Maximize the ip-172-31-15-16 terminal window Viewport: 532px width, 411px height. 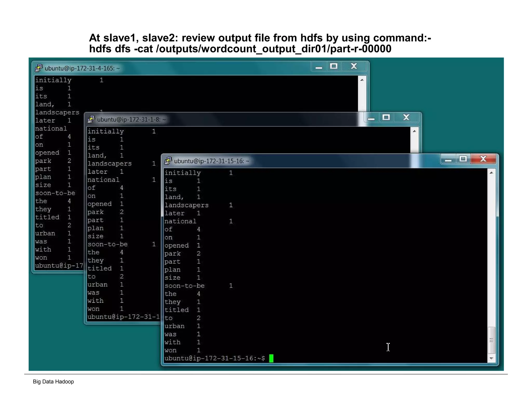click(463, 159)
